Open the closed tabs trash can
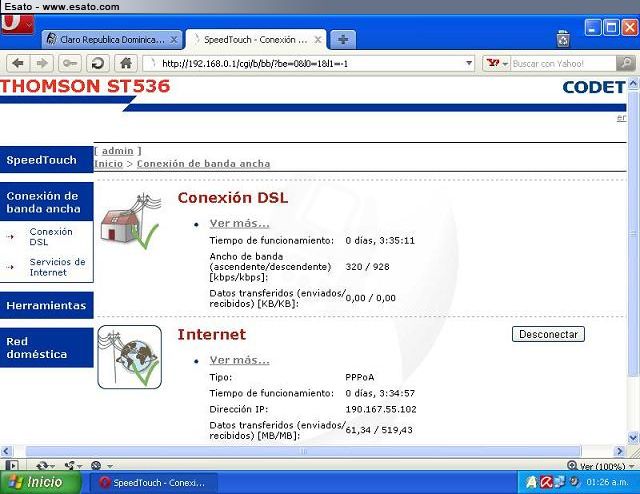This screenshot has width=640, height=494. coord(563,39)
